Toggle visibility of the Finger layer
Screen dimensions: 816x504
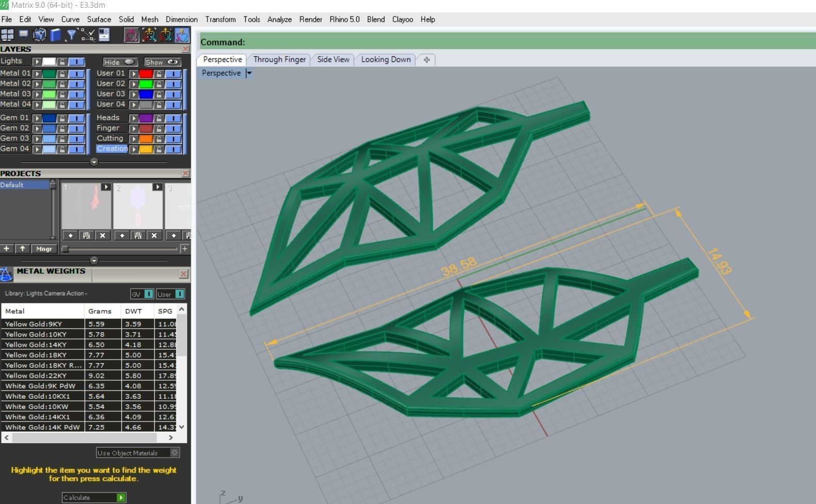pyautogui.click(x=173, y=128)
